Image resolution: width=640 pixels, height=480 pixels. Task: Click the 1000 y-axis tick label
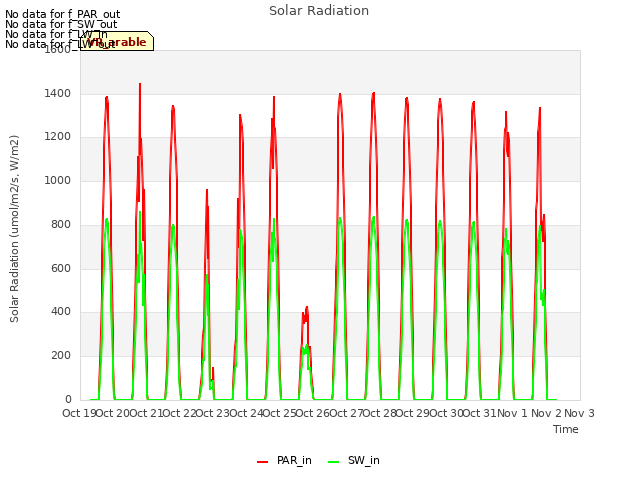click(58, 180)
